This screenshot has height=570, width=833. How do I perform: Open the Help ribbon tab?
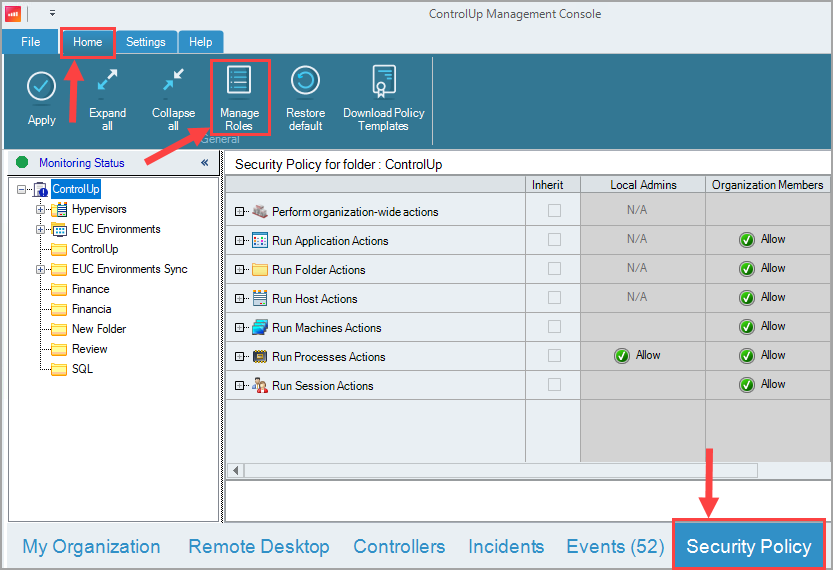(200, 42)
